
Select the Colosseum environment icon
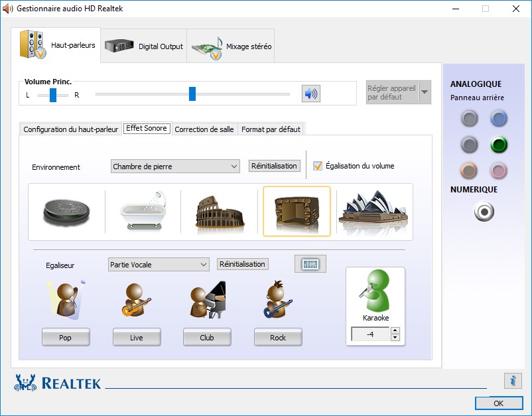pyautogui.click(x=219, y=212)
